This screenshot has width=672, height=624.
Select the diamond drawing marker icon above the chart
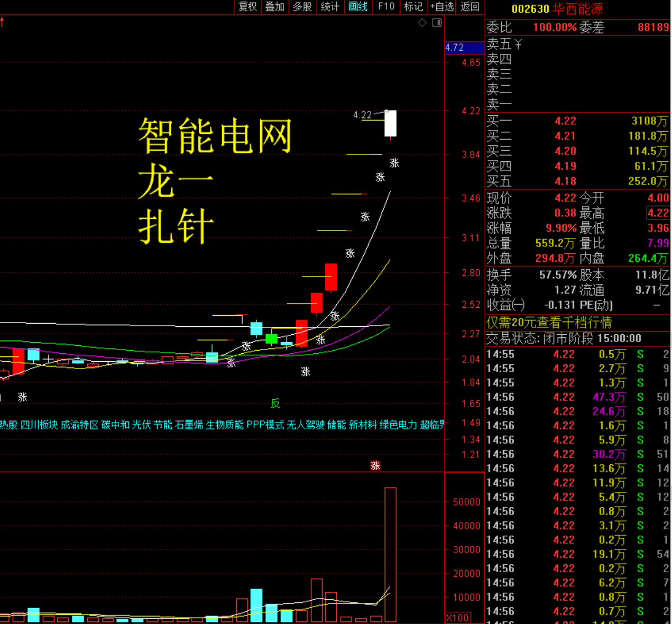point(422,23)
